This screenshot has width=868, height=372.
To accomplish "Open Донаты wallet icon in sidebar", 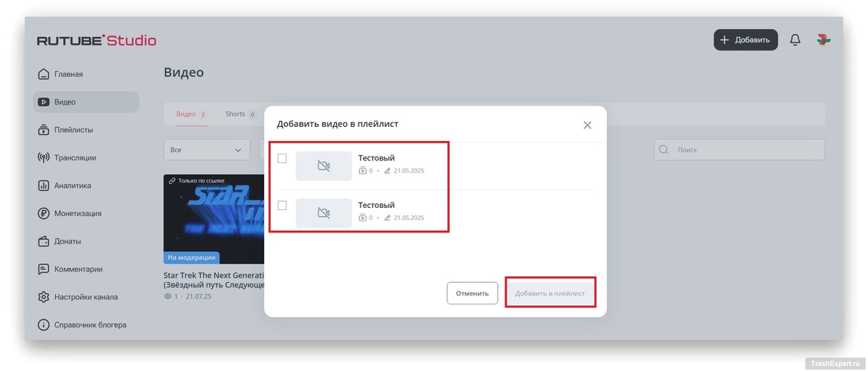I will tap(44, 241).
